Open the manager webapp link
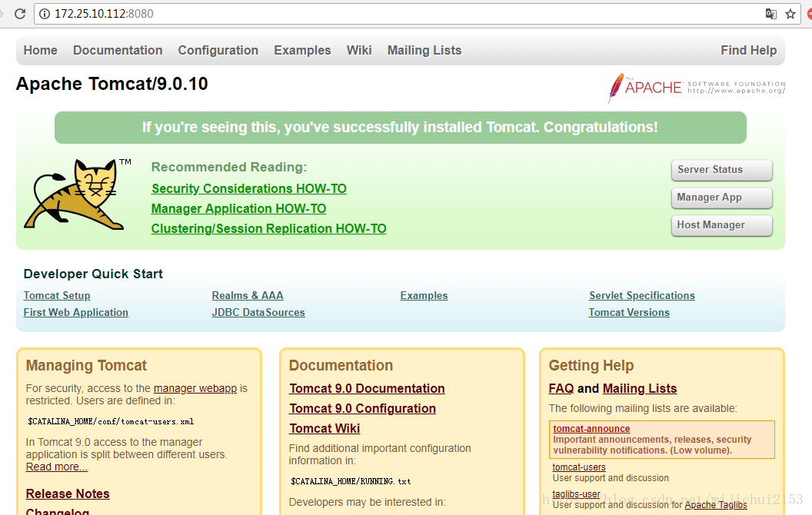Screen dimensions: 812x515 tap(195, 388)
